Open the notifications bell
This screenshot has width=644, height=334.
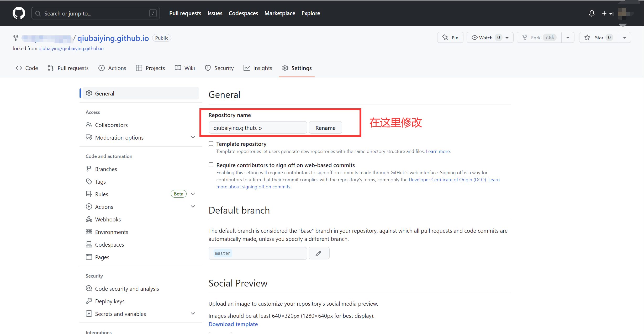click(592, 13)
